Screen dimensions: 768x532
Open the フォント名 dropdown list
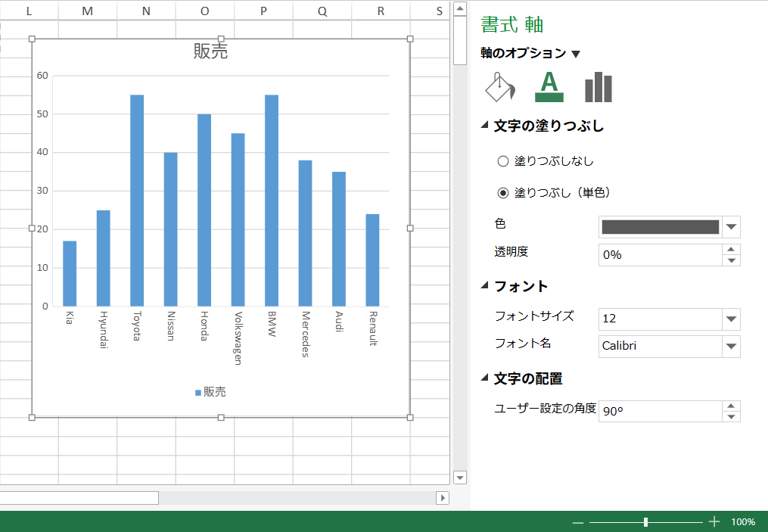[731, 347]
